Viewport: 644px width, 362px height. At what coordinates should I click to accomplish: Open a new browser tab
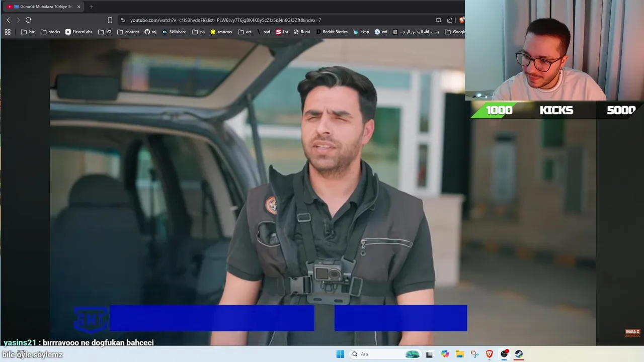click(x=91, y=7)
